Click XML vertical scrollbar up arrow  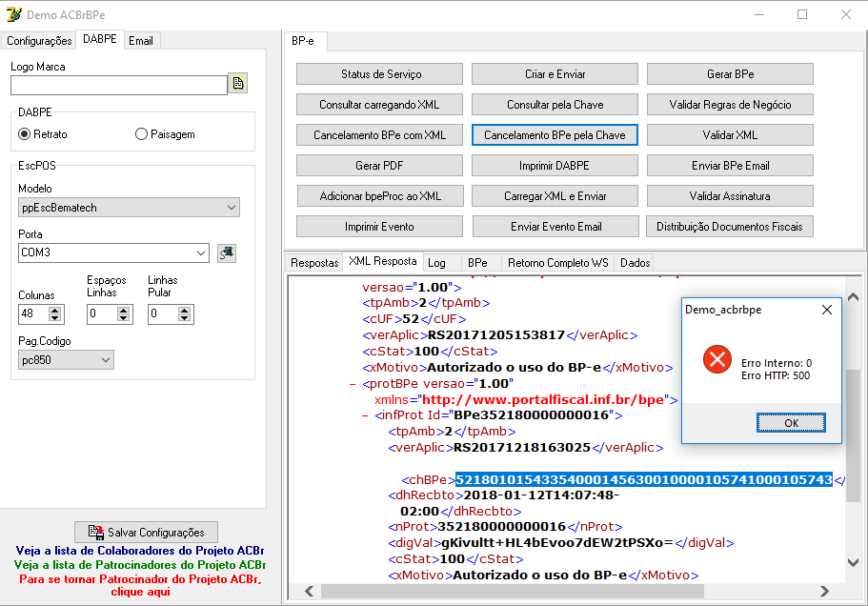853,296
